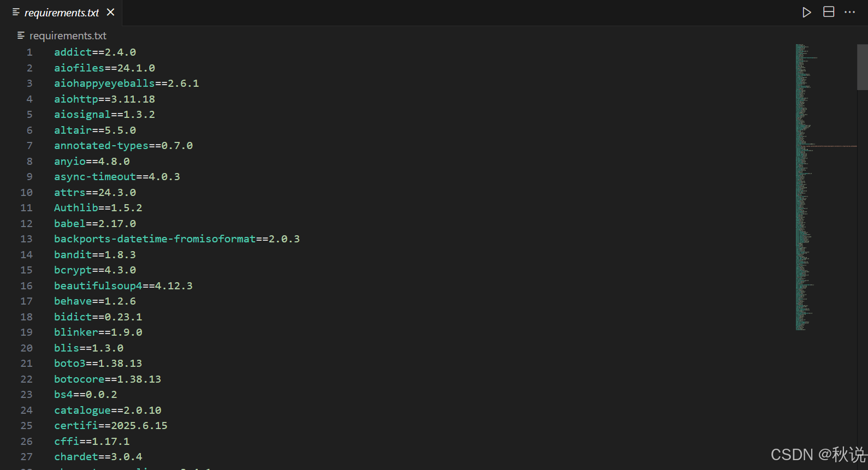This screenshot has height=470, width=868.
Task: Click the text beautifulsoup4==4.12.3
Action: coord(123,286)
